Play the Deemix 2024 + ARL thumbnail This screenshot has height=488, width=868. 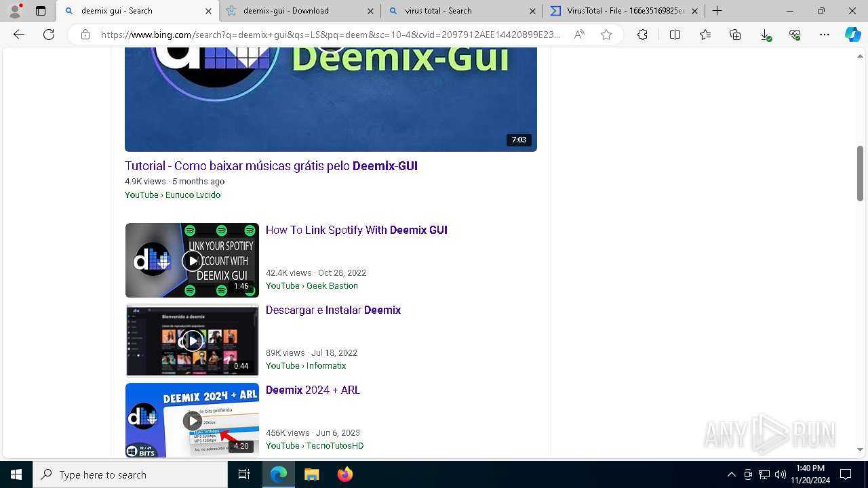[192, 420]
